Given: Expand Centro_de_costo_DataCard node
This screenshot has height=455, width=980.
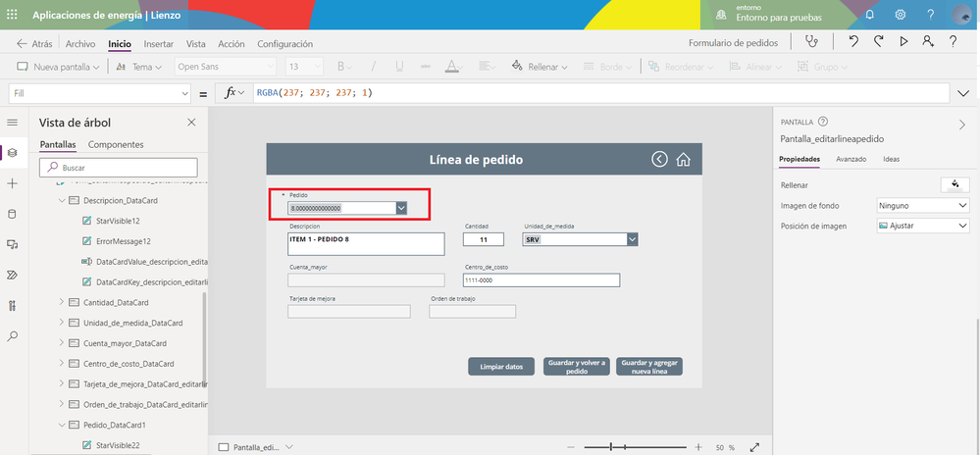Looking at the screenshot, I should click(62, 363).
